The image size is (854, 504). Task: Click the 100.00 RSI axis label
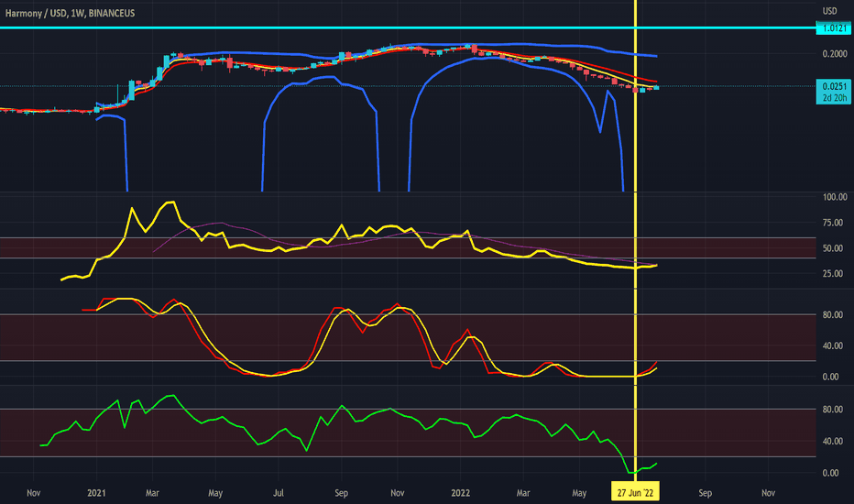tap(835, 197)
